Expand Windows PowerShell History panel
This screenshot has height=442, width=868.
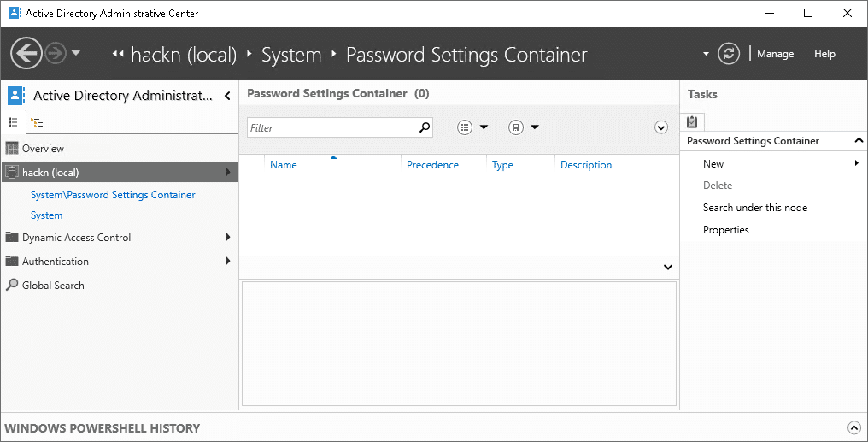pyautogui.click(x=854, y=427)
